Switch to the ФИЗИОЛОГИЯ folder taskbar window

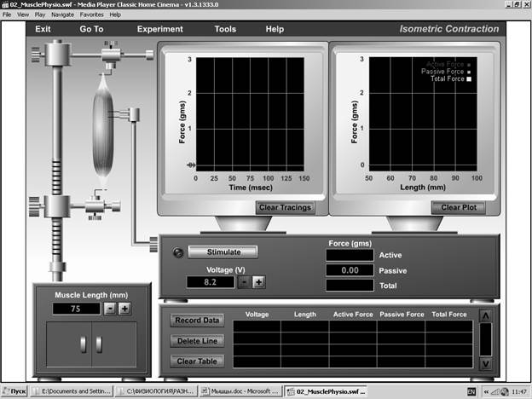point(156,391)
